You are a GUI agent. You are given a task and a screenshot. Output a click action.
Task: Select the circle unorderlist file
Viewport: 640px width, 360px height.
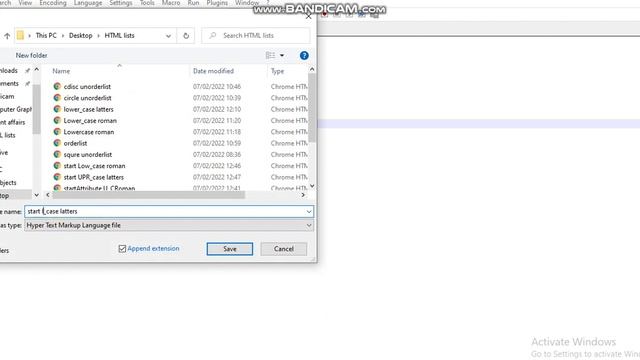tap(87, 98)
